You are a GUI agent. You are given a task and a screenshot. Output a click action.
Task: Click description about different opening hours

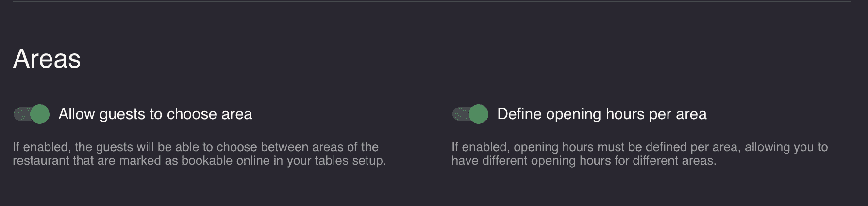pyautogui.click(x=639, y=154)
